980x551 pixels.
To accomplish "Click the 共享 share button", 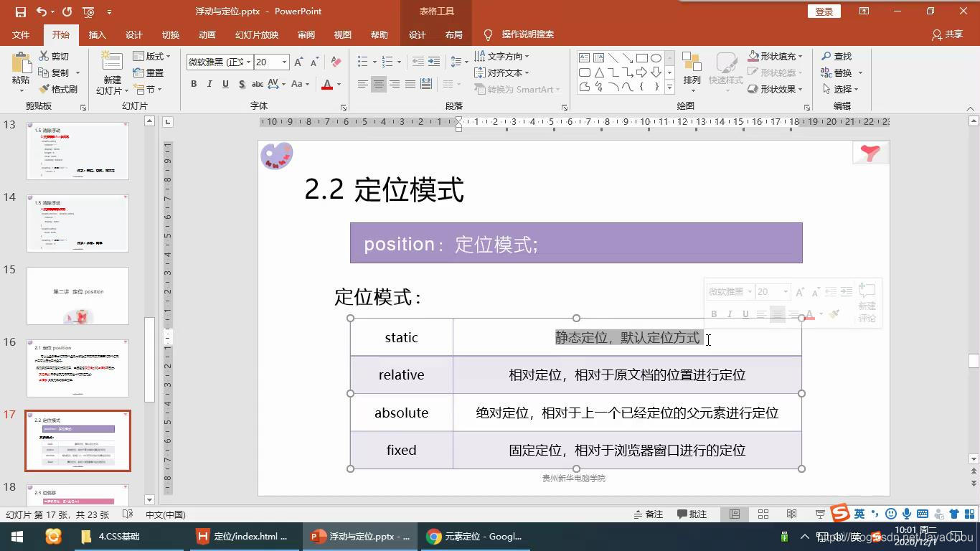I will pyautogui.click(x=947, y=34).
